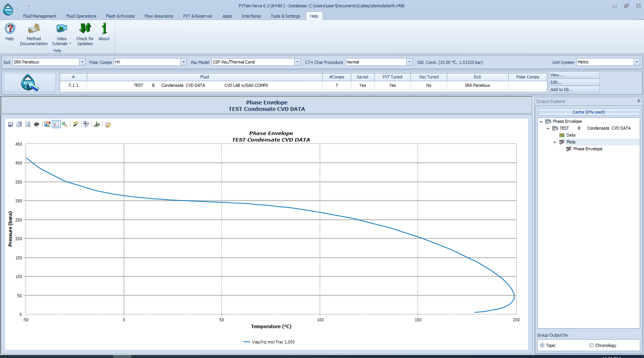Click the 3D axes icon in plot toolbar
This screenshot has height=358, width=644.
(97, 124)
